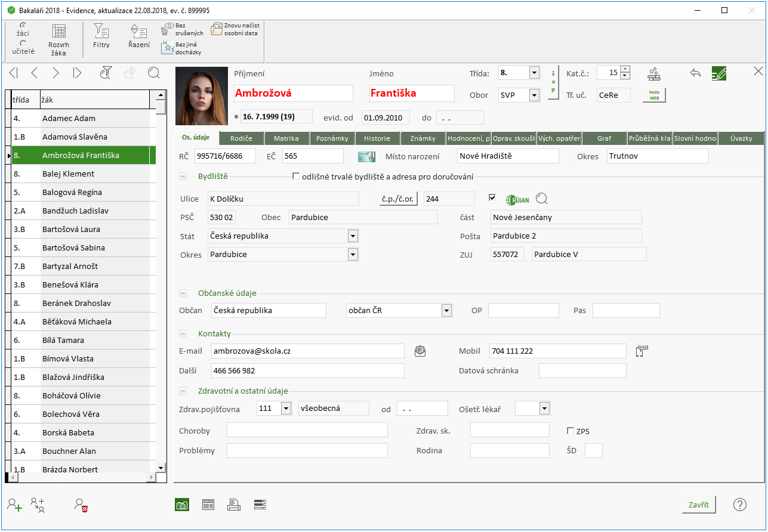
Task: Click the č.p./č.or. button
Action: coord(398,199)
